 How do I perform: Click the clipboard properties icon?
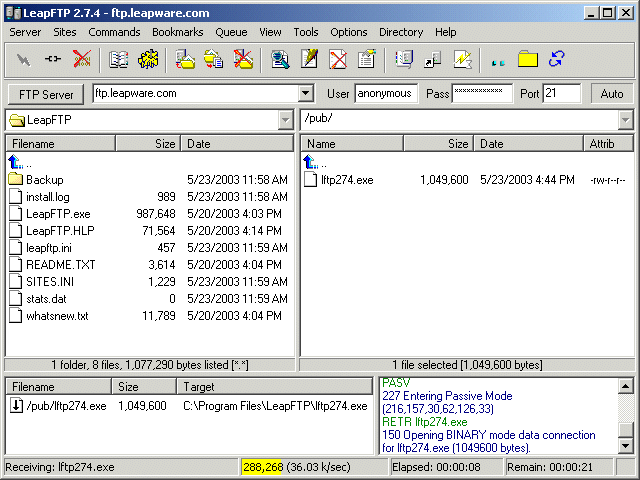pos(367,60)
